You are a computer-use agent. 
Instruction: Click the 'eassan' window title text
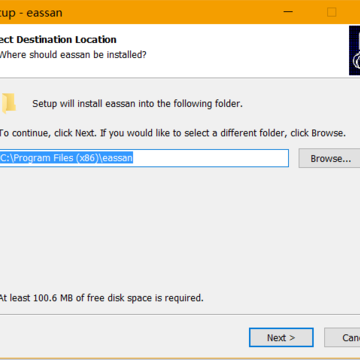coord(44,13)
